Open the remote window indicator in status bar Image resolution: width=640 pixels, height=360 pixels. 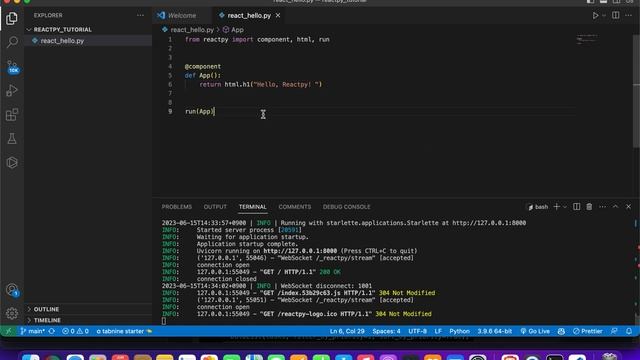(8, 331)
